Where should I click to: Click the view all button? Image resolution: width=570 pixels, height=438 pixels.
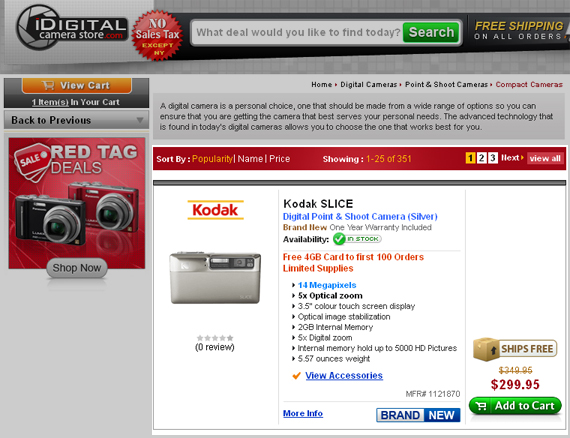tap(545, 158)
